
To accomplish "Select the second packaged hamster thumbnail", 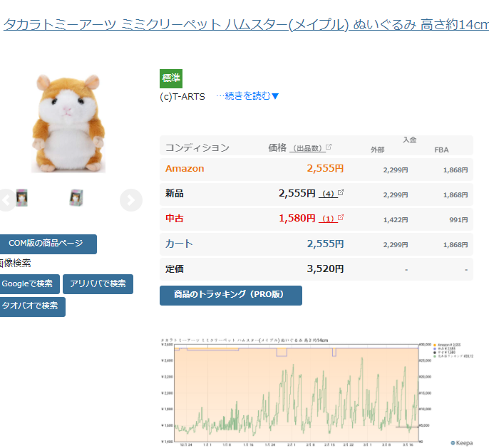I will (76, 197).
